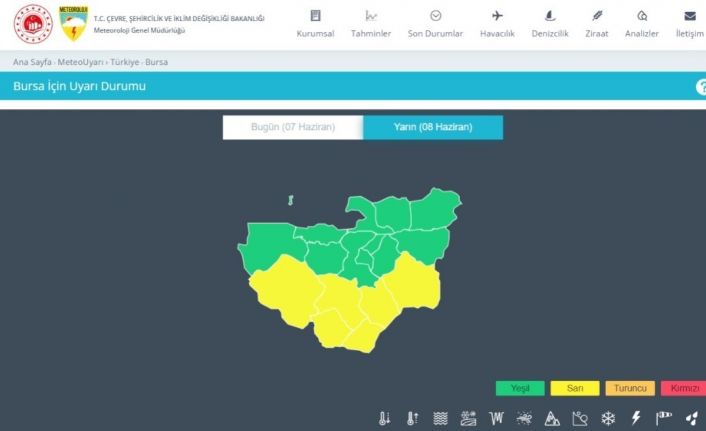Click the snowflake warning icon
The height and width of the screenshot is (431, 706).
[x=607, y=418]
